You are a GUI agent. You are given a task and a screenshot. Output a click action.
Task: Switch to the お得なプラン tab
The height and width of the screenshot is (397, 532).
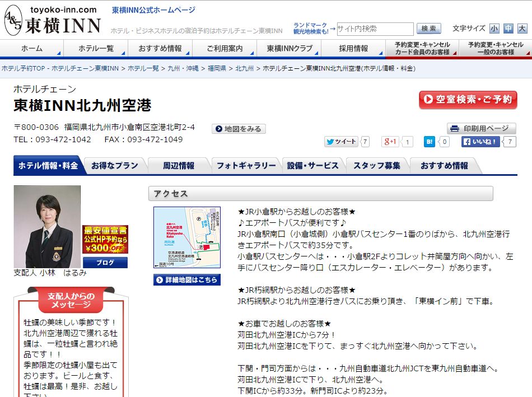(115, 166)
